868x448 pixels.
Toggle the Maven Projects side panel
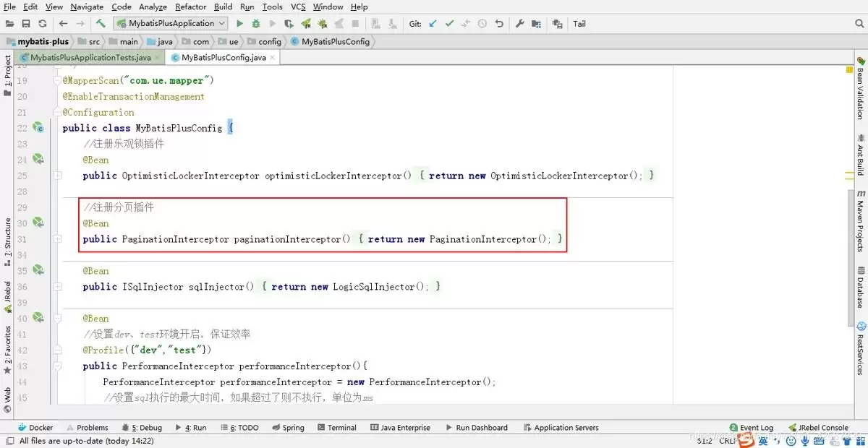pos(861,222)
